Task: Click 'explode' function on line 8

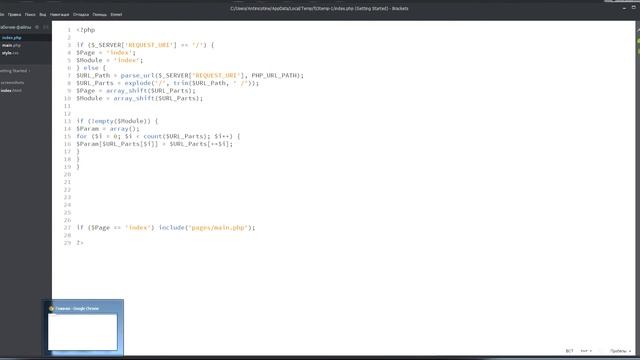Action: [138, 83]
